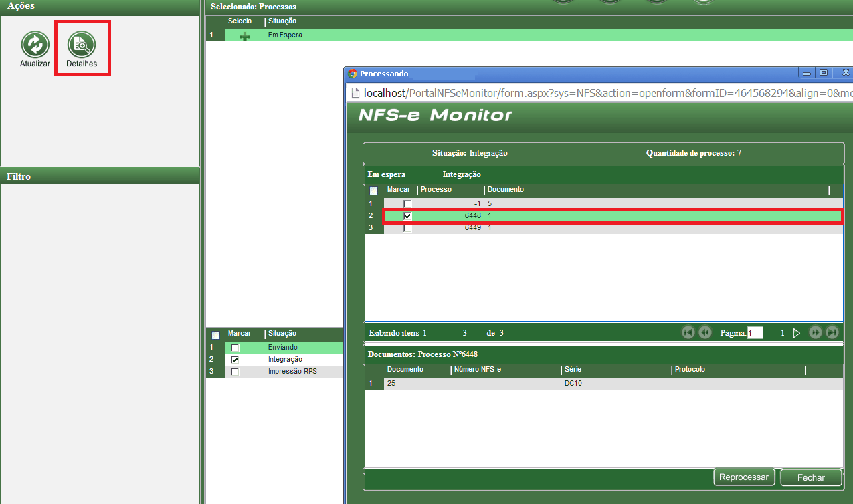Image resolution: width=853 pixels, height=504 pixels.
Task: Tick the Enviando situation checkbox
Action: (x=235, y=348)
